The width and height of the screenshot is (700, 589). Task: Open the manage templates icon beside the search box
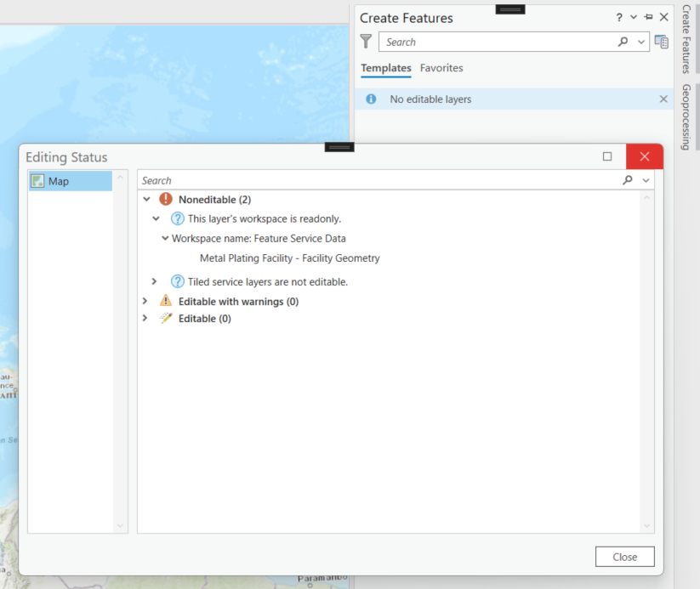click(662, 41)
